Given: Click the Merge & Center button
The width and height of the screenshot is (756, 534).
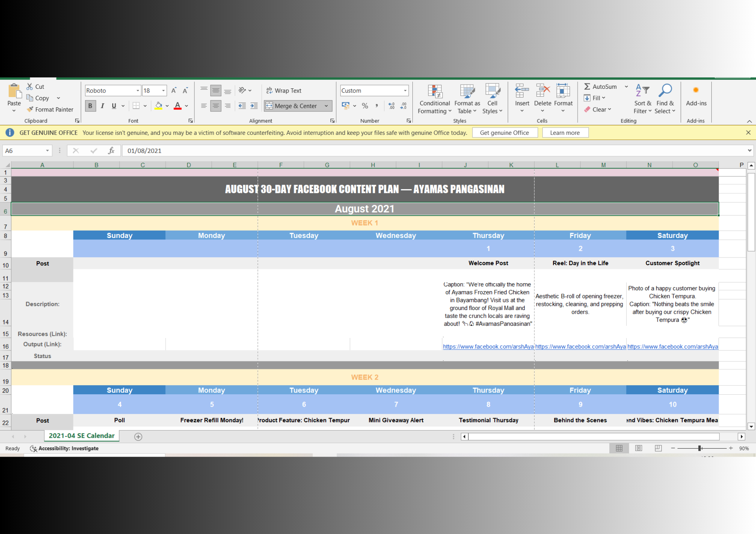Looking at the screenshot, I should [x=293, y=106].
